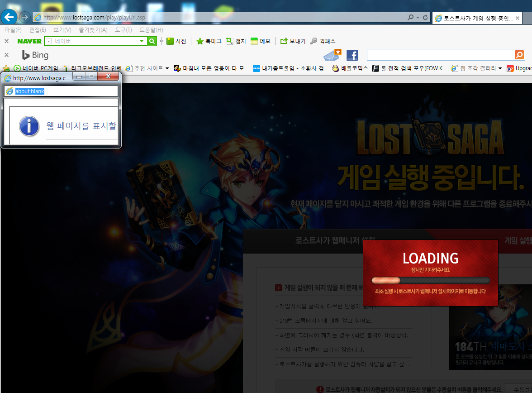
Task: Click the Bing logo
Action: pos(35,55)
